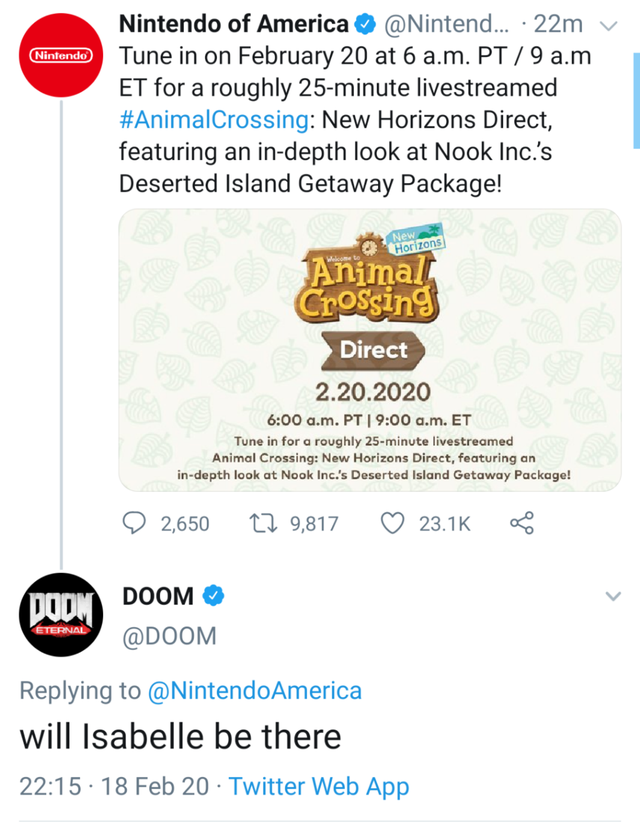640x829 pixels.
Task: Click the Twitter Web App source link
Action: [x=319, y=786]
